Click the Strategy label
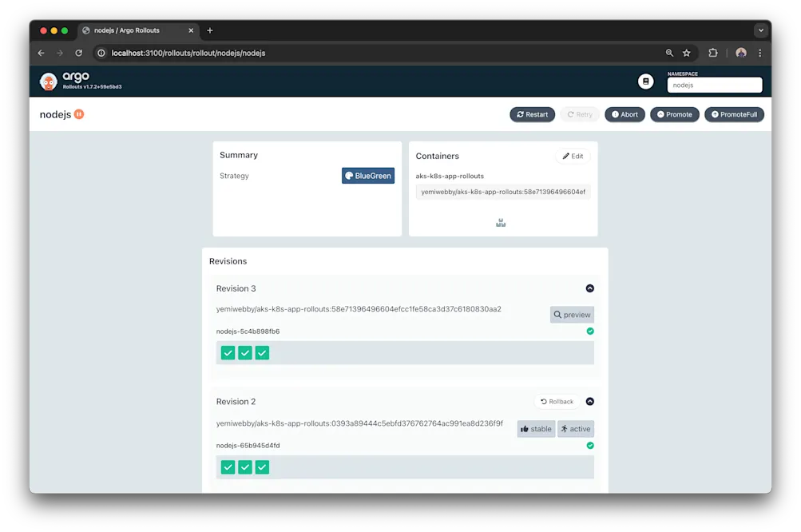Screen dimensions: 801x532 point(234,176)
